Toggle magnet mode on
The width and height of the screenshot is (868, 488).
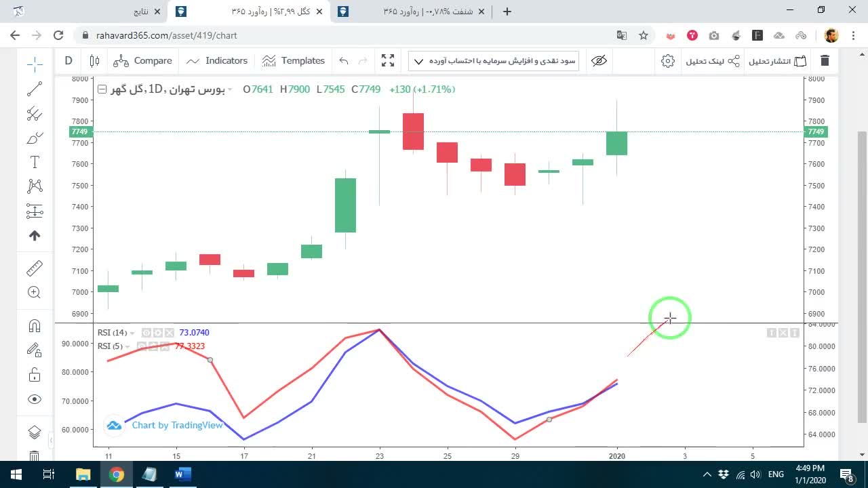35,326
